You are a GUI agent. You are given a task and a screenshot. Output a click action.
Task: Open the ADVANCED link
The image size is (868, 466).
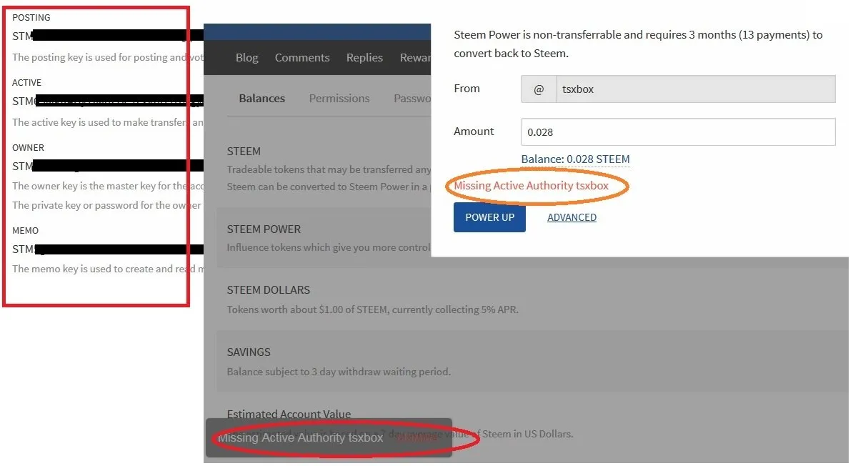(x=572, y=217)
